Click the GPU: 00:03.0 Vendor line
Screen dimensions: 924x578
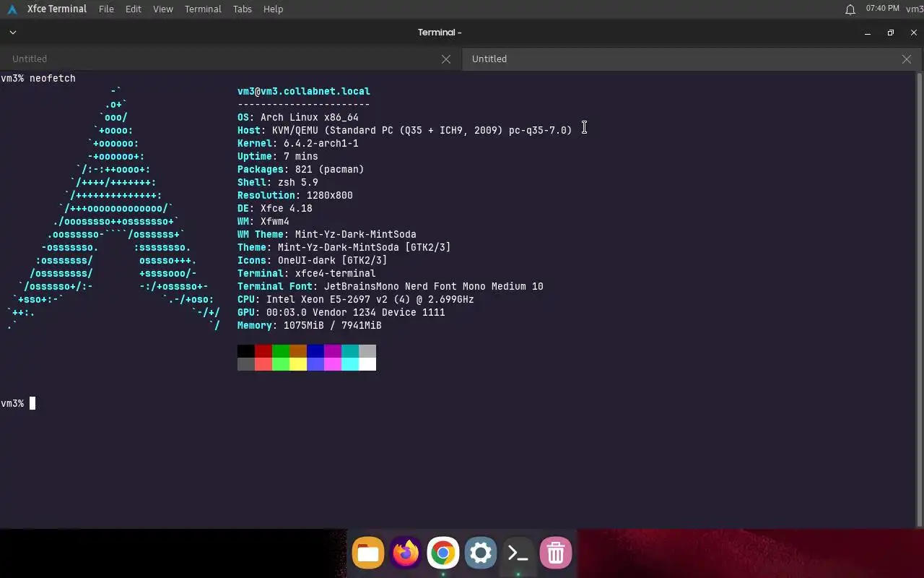click(341, 312)
